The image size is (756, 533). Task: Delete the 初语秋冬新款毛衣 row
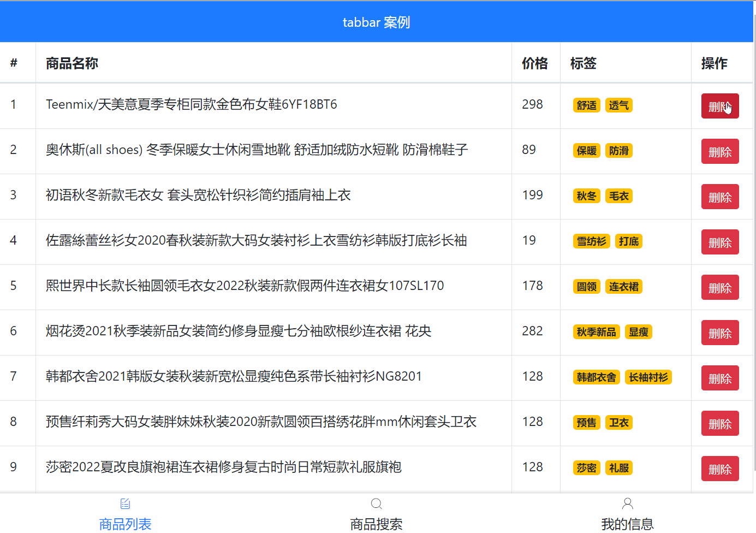pyautogui.click(x=720, y=197)
